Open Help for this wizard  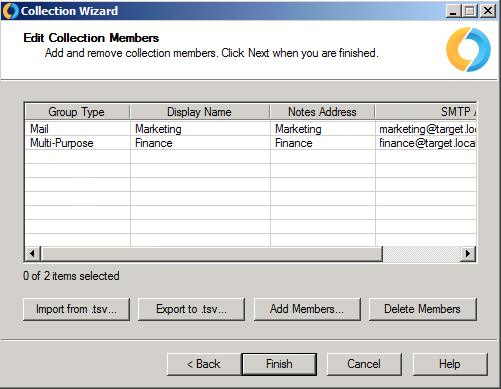click(x=450, y=364)
